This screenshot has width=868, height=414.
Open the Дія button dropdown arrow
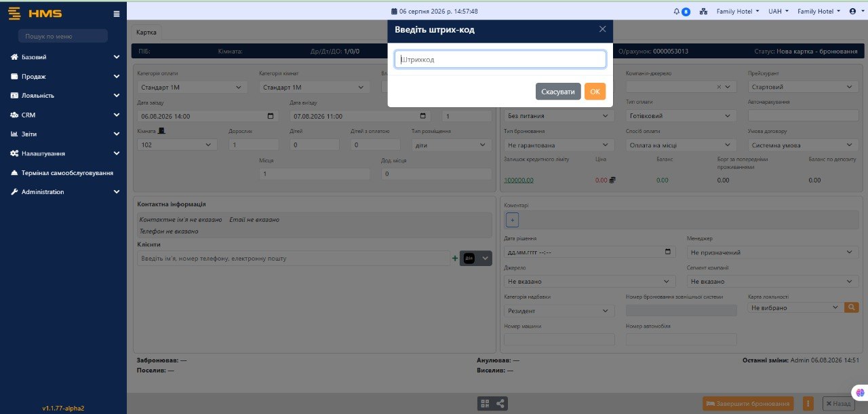pyautogui.click(x=485, y=258)
